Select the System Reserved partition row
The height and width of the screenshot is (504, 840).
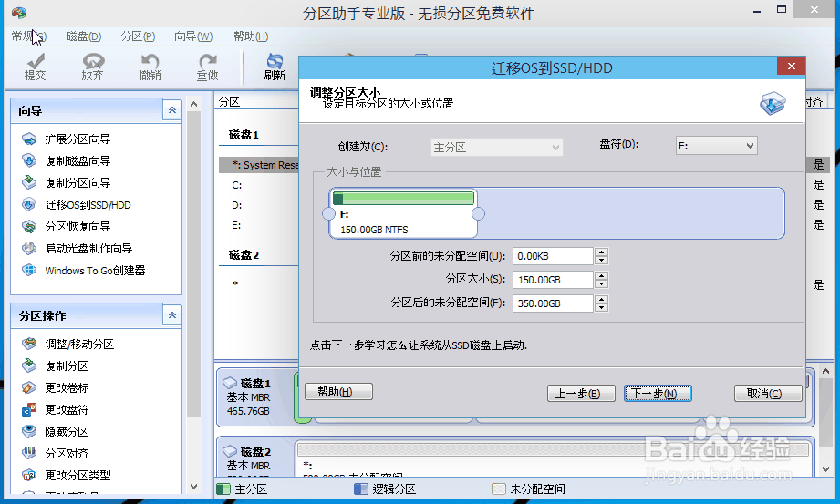(259, 165)
